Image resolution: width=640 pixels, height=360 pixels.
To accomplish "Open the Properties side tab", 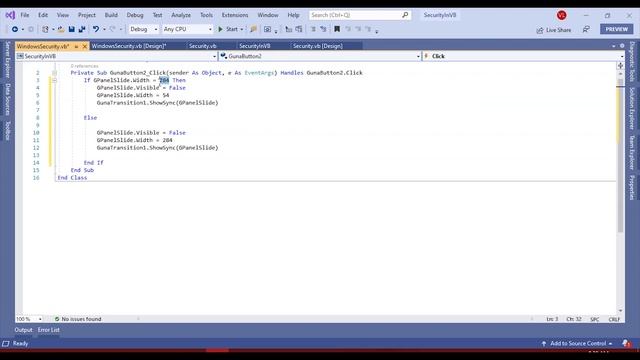I will click(632, 187).
